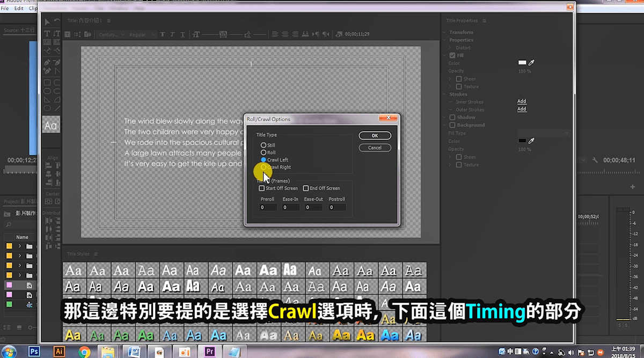This screenshot has width=644, height=358.
Task: Select the Pen tool in the Titler toolbox
Action: point(47,63)
